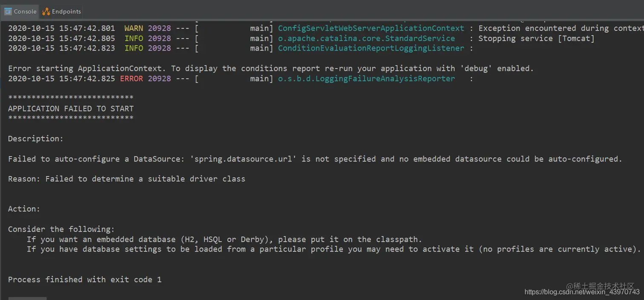
Task: Click the horizontal scrollbar at bottom left
Action: coord(27,298)
